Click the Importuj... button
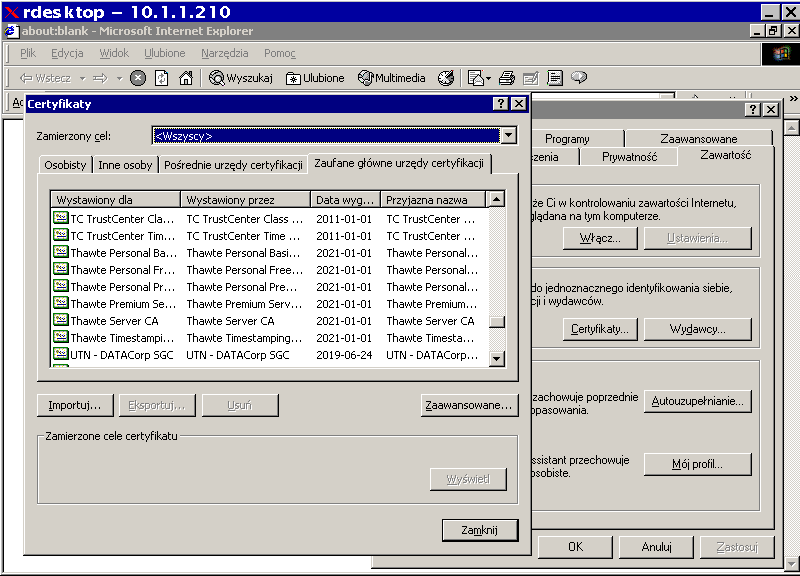 75,405
